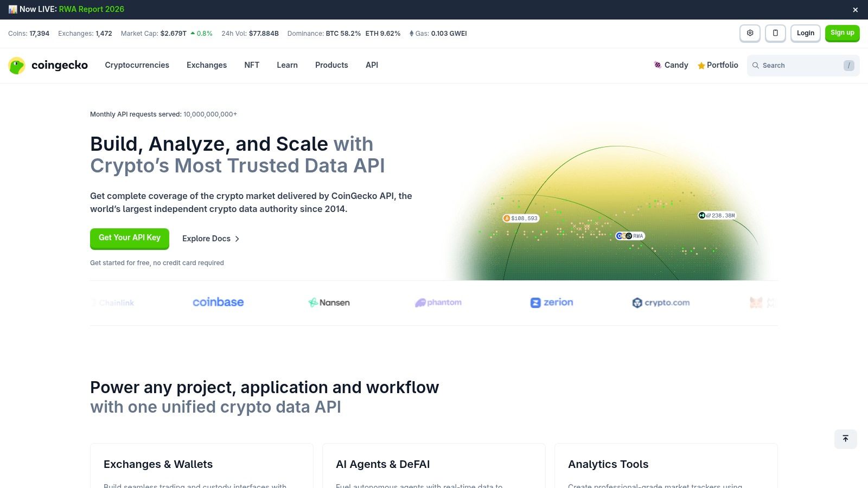
Task: Click the Nansen logo
Action: [x=329, y=303]
